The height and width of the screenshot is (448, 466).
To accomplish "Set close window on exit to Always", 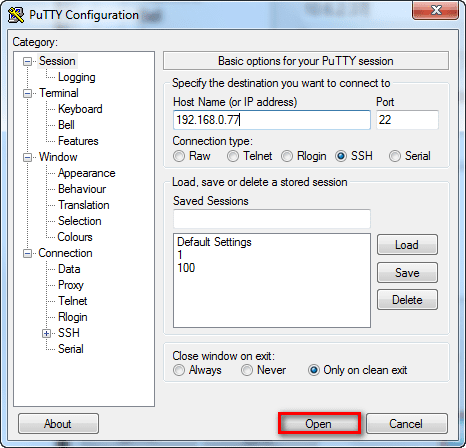I will 179,370.
